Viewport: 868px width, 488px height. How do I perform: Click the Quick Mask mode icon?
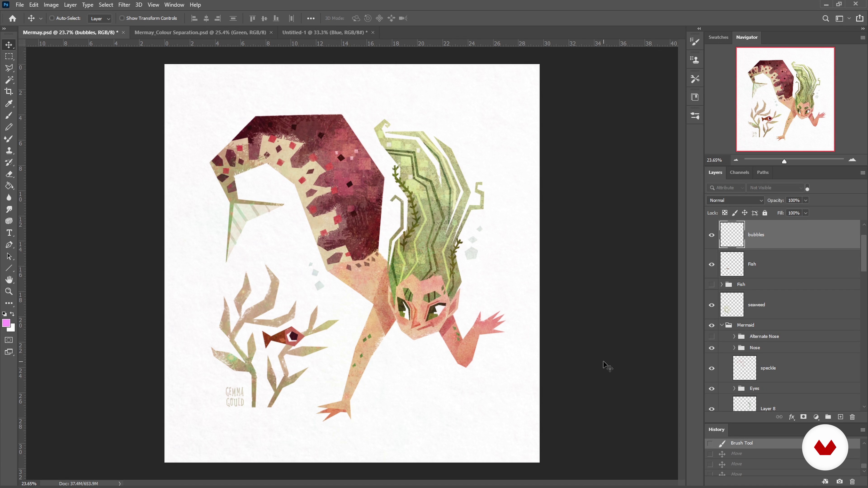(9, 340)
